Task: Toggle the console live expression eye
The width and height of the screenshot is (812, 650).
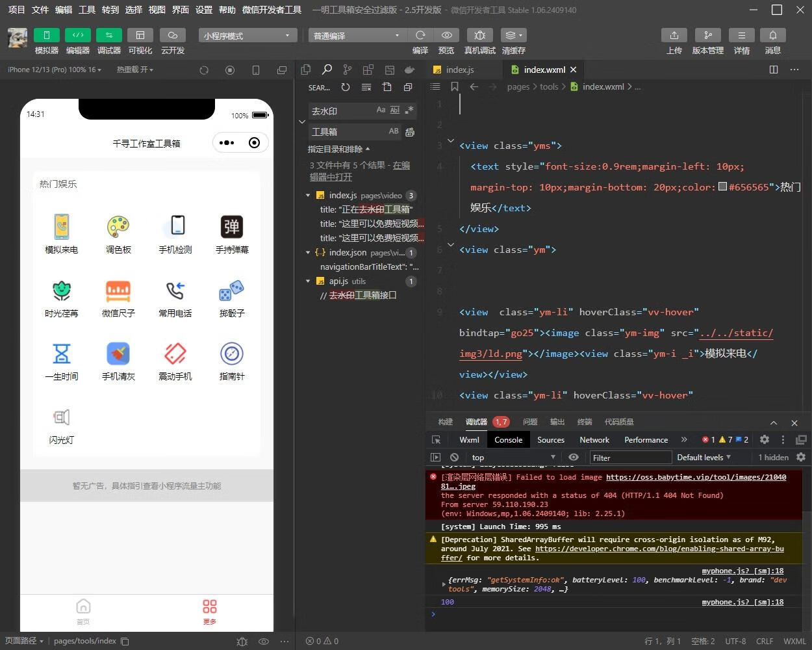Action: (x=573, y=458)
